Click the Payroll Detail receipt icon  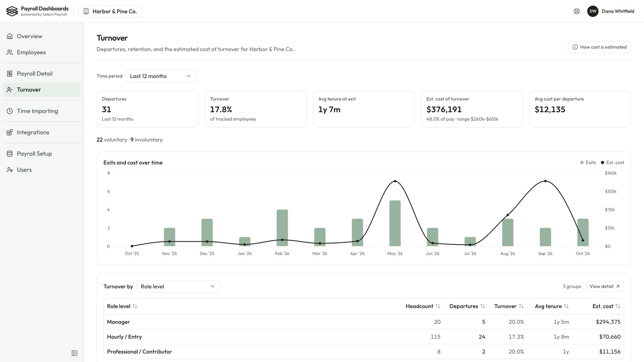(10, 74)
